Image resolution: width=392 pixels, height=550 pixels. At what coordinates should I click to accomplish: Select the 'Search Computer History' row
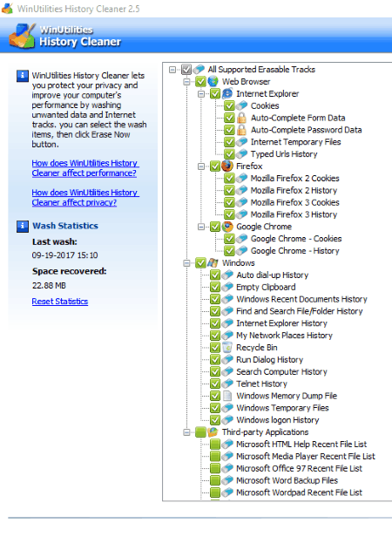click(281, 371)
